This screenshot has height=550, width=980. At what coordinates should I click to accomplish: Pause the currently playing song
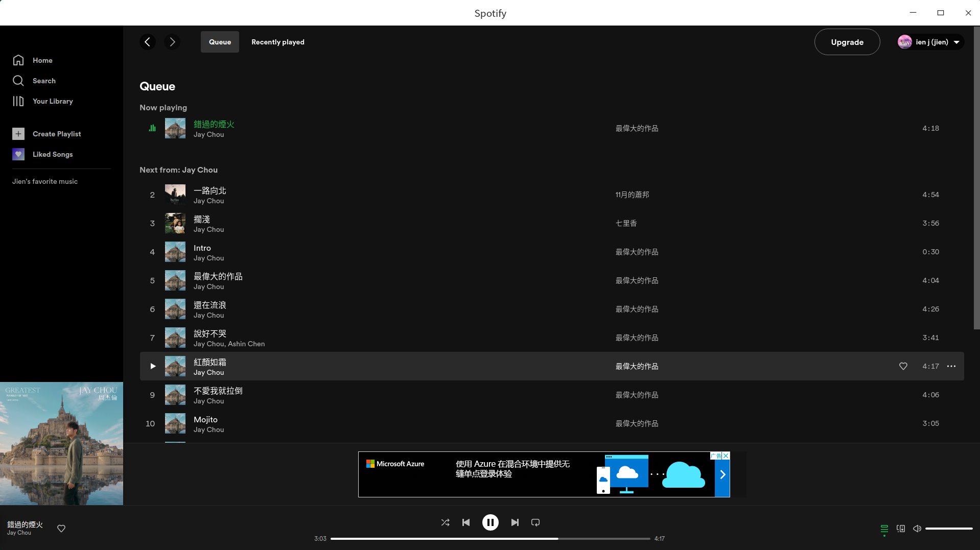pyautogui.click(x=490, y=522)
